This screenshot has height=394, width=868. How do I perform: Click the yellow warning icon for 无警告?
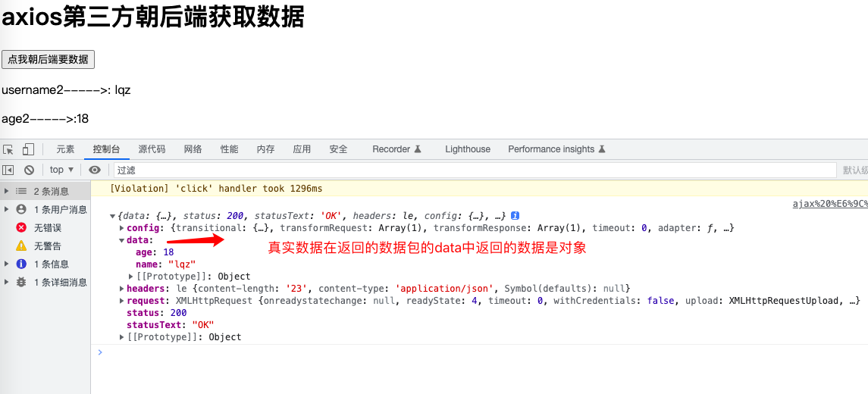point(21,245)
